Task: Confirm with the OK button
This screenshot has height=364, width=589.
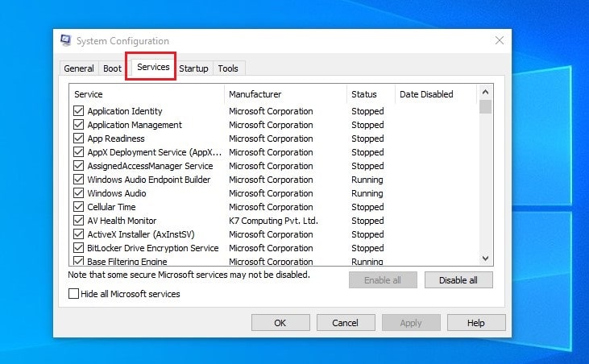Action: click(280, 323)
